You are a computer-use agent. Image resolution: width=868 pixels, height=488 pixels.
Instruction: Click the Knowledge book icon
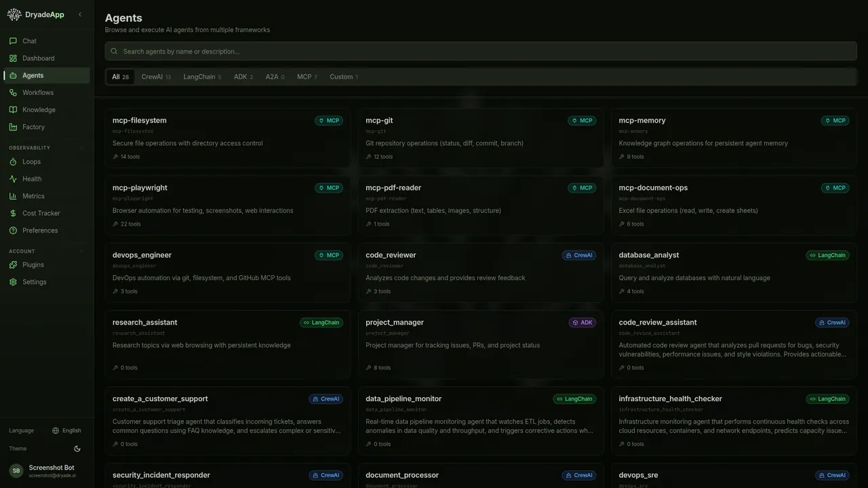pyautogui.click(x=13, y=109)
